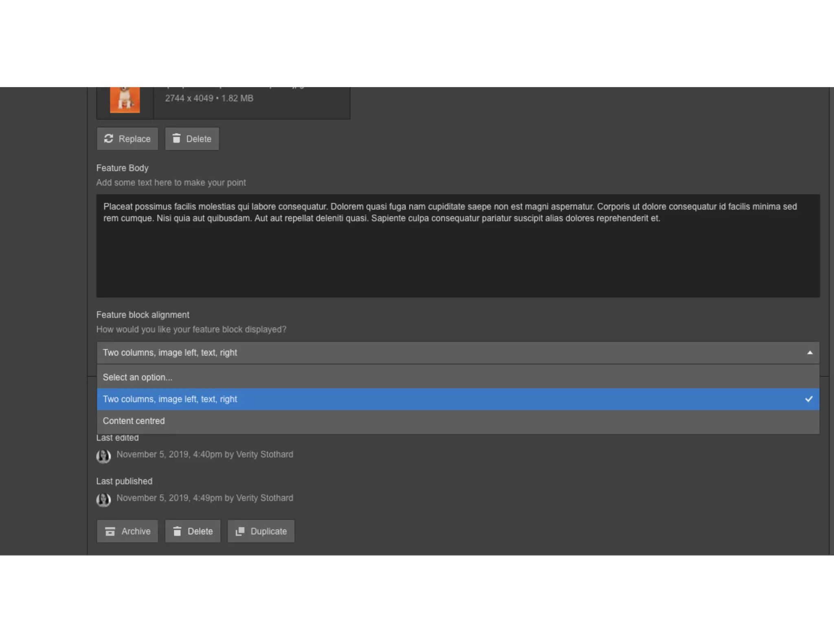The width and height of the screenshot is (834, 644).
Task: Click the Replace refresh icon
Action: (x=108, y=139)
